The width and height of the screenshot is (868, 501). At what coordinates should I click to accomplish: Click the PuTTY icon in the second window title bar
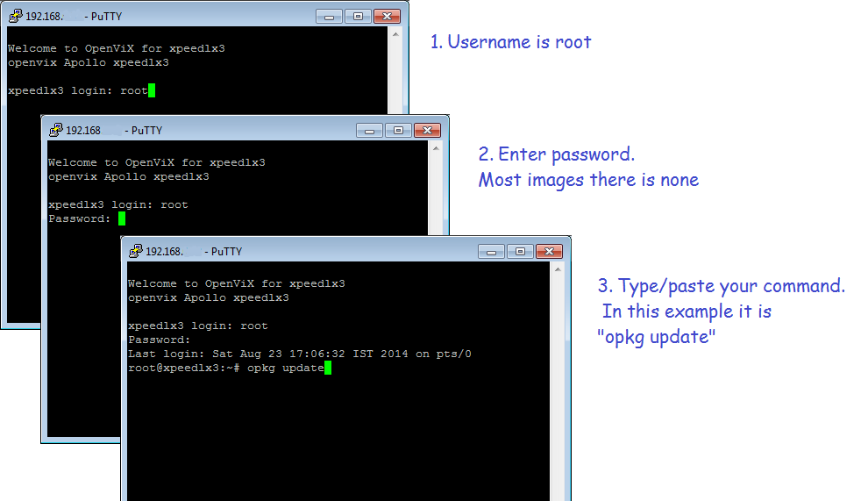click(x=56, y=130)
